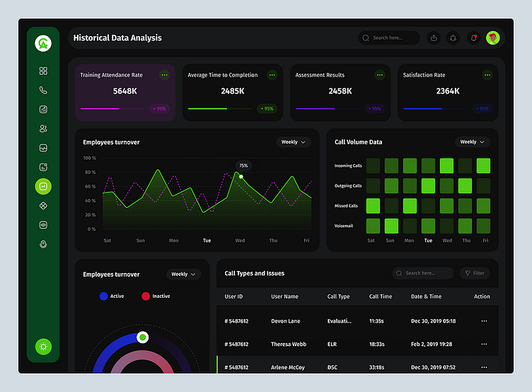Screen dimensions: 532x392
Task: Click the Satisfaction Rate blue progress bar
Action: (x=435, y=108)
